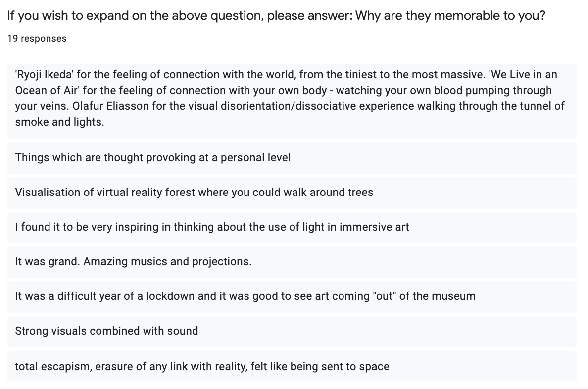The height and width of the screenshot is (389, 588).
Task: Select the 'It was grand' response
Action: coord(133,262)
